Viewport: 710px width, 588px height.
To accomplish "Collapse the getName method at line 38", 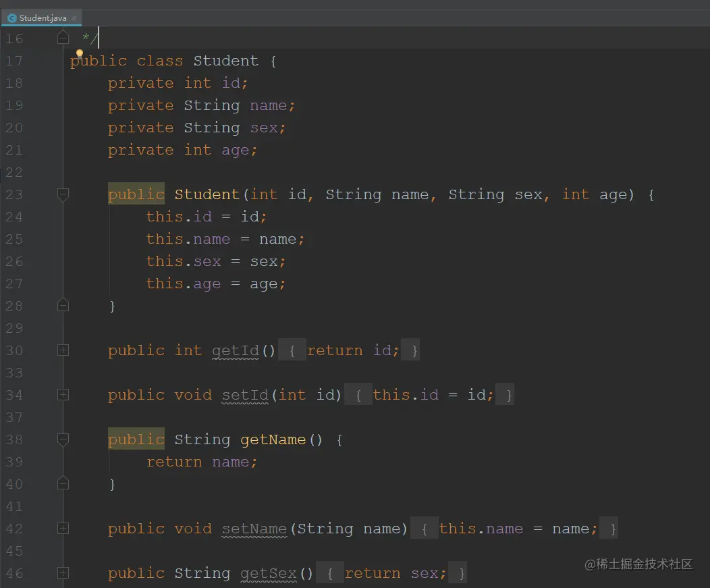I will pos(63,439).
